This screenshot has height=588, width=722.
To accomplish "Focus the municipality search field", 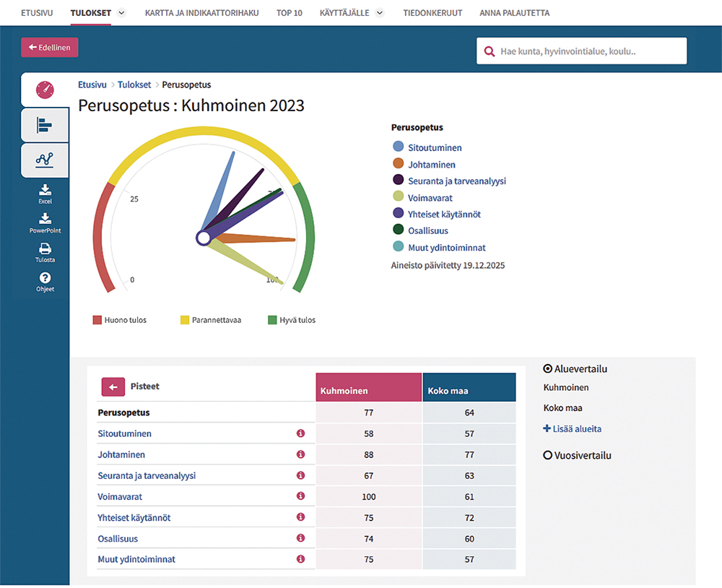I will point(588,51).
